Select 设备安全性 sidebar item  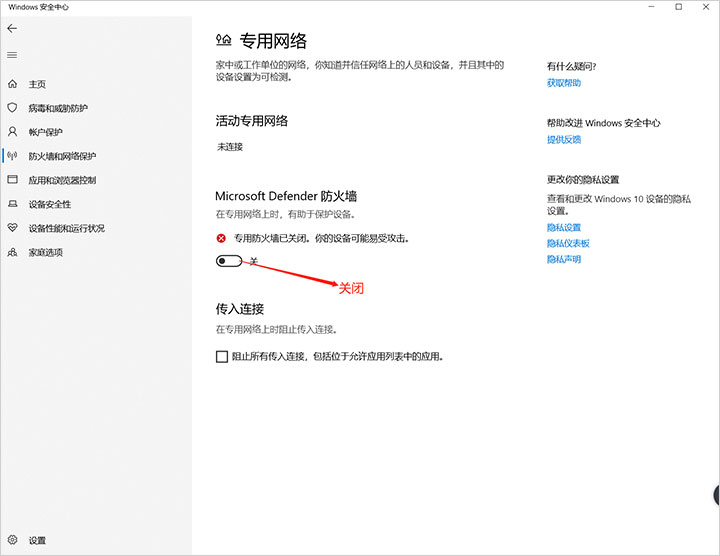pos(50,204)
